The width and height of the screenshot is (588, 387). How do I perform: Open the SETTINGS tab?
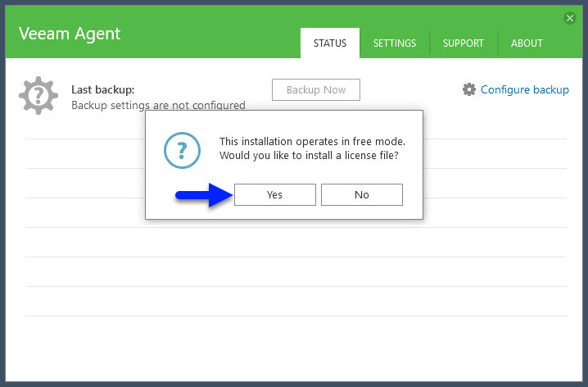point(395,43)
